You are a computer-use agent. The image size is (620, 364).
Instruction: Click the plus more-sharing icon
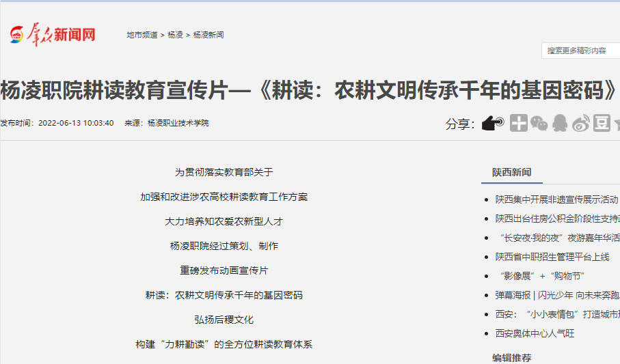[x=519, y=123]
